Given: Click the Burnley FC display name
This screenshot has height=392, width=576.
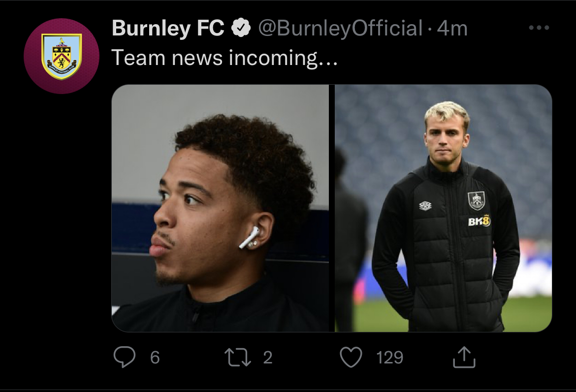Looking at the screenshot, I should (x=168, y=29).
